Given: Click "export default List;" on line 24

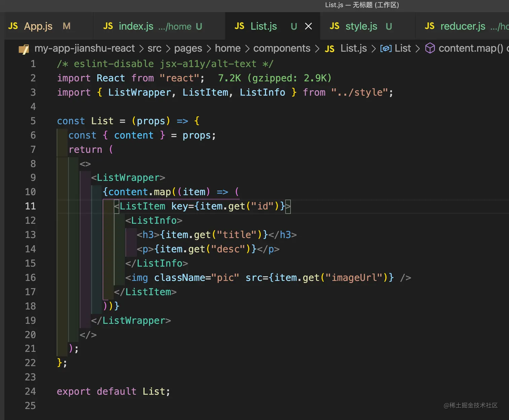Looking at the screenshot, I should click(113, 391).
